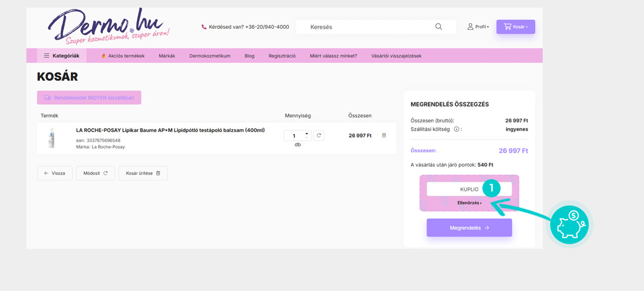The height and width of the screenshot is (291, 644).
Task: Click the Megrendelés button
Action: click(x=469, y=228)
